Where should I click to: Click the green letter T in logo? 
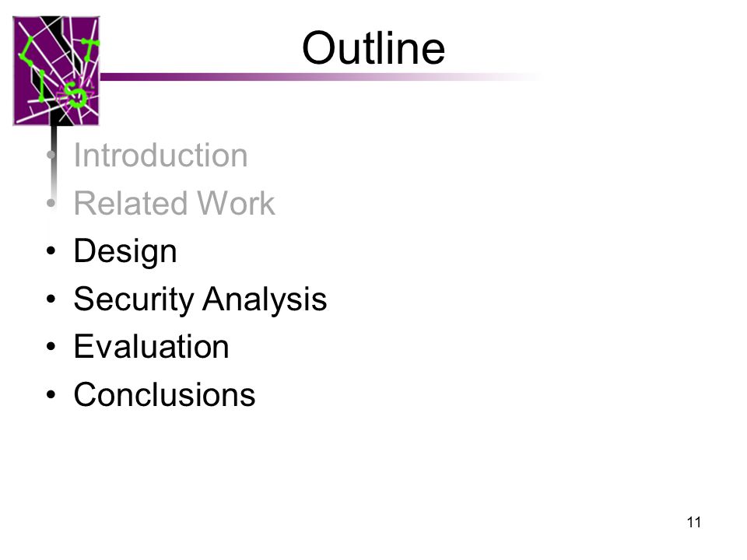coord(89,50)
